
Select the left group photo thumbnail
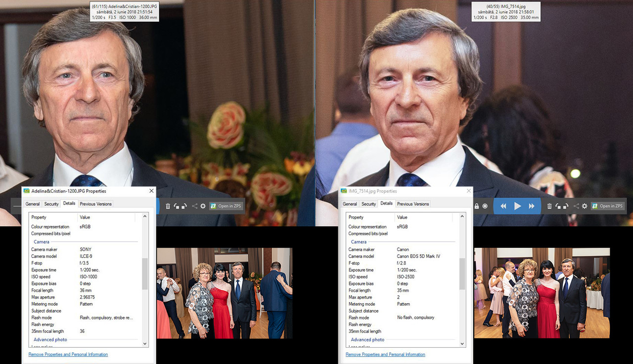coord(225,293)
